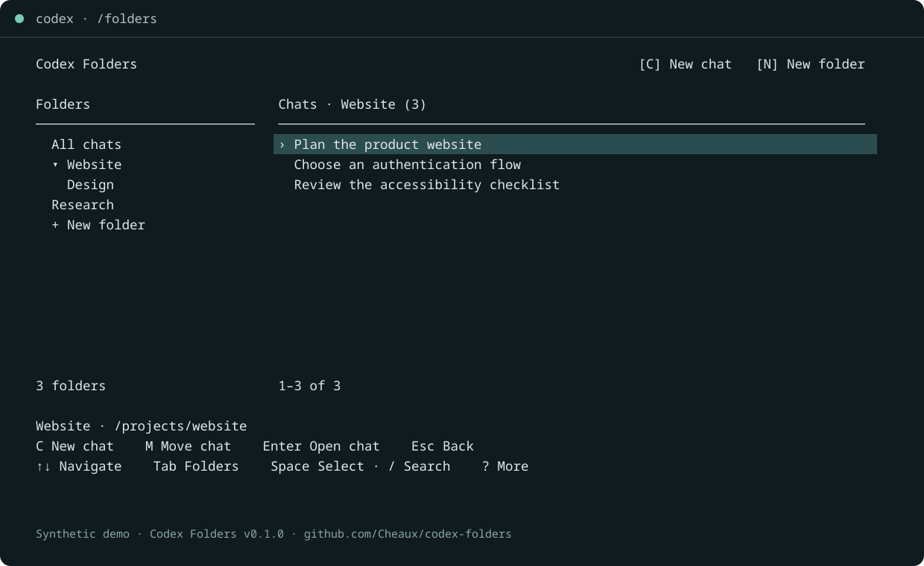Click 'Space Select' shortcut hint

pos(317,466)
